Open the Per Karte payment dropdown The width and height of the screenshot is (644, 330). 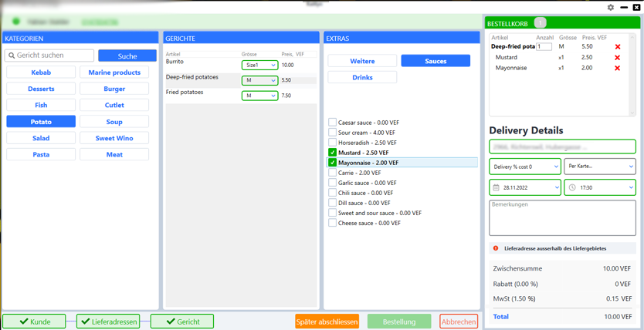[600, 166]
